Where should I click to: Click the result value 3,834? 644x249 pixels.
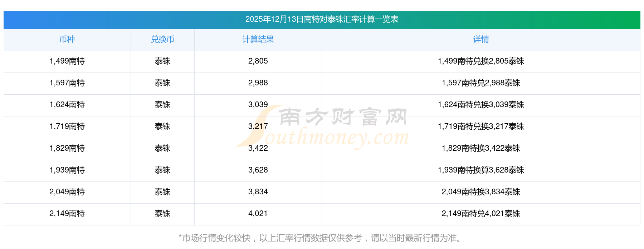tap(258, 192)
